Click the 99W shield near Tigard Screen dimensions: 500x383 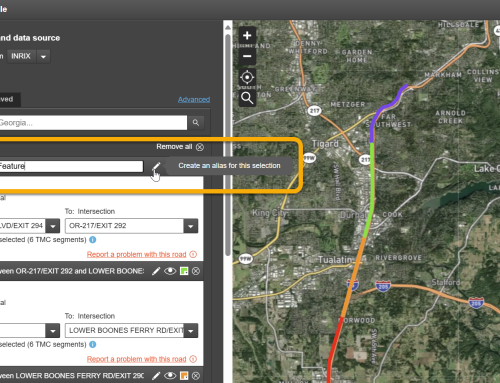click(309, 158)
